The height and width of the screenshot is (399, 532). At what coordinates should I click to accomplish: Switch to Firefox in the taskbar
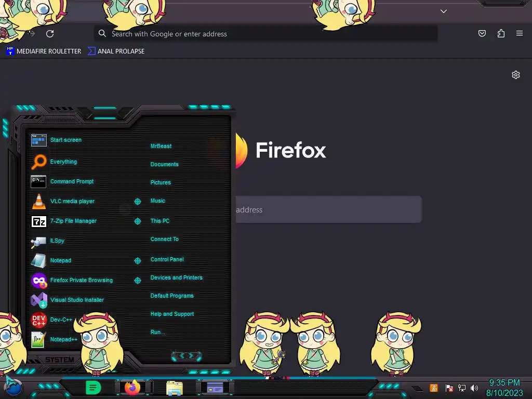point(132,388)
